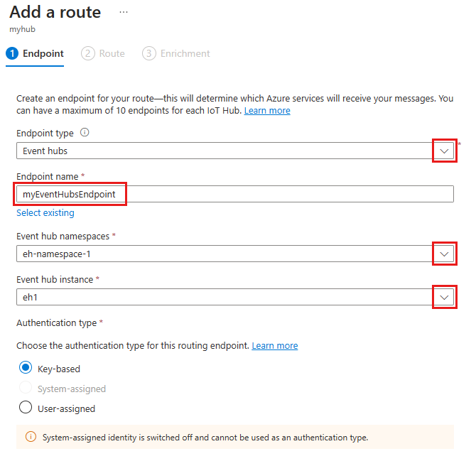Screen dimensions: 476x461
Task: Open the Endpoint tab
Action: pos(43,53)
